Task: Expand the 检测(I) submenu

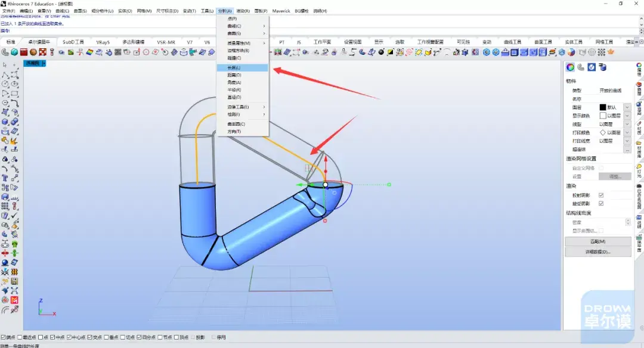Action: pos(242,114)
